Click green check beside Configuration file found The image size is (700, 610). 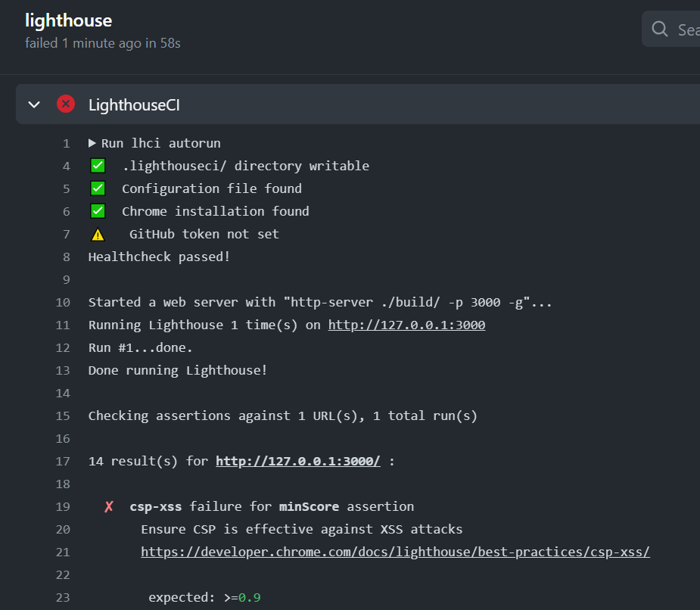(x=98, y=188)
